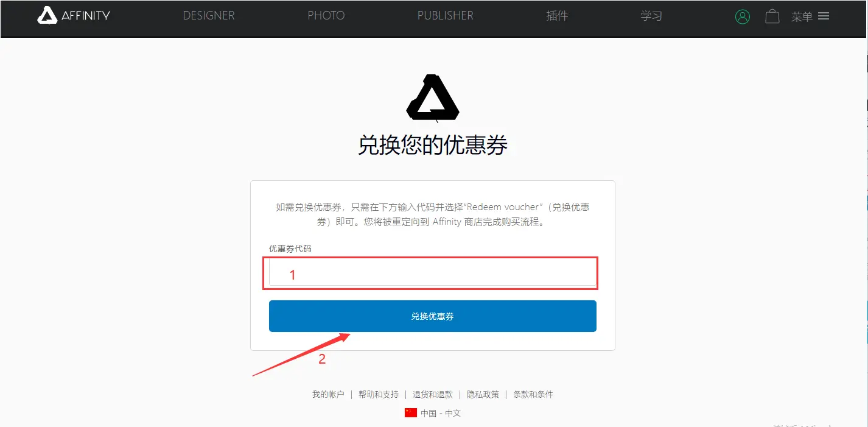Click the blue 兑换优惠券 button
Image resolution: width=868 pixels, height=427 pixels.
point(433,316)
